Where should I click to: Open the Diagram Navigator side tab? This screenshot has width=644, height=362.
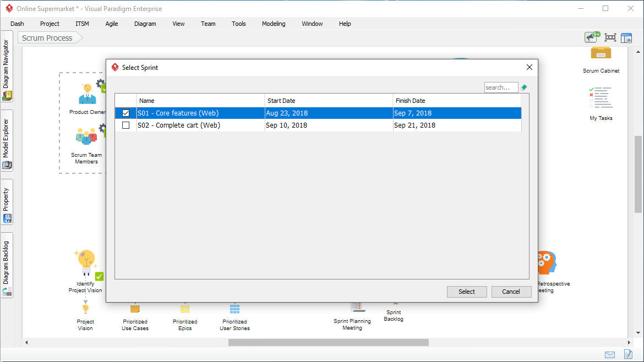click(x=7, y=67)
